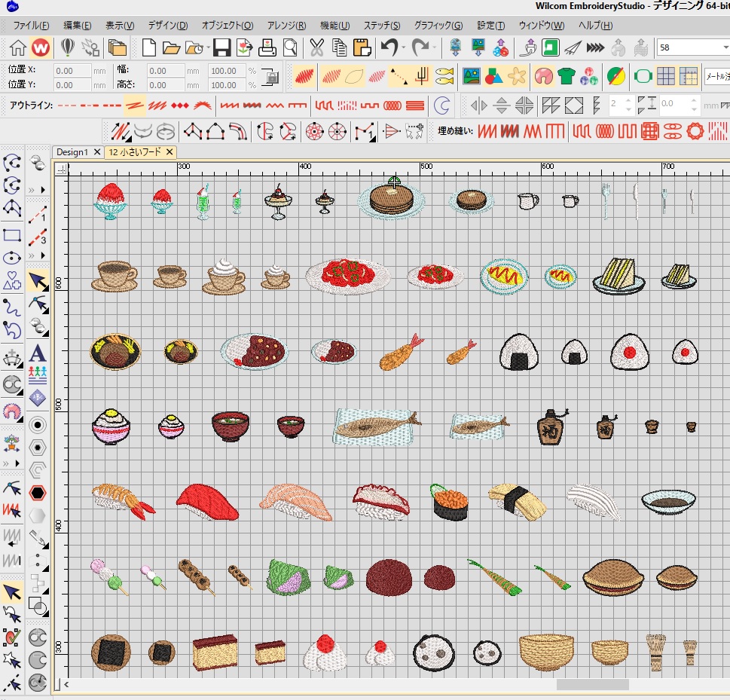Viewport: 730px width, 700px height.
Task: Save the design with the floppy disk icon
Action: 221,47
